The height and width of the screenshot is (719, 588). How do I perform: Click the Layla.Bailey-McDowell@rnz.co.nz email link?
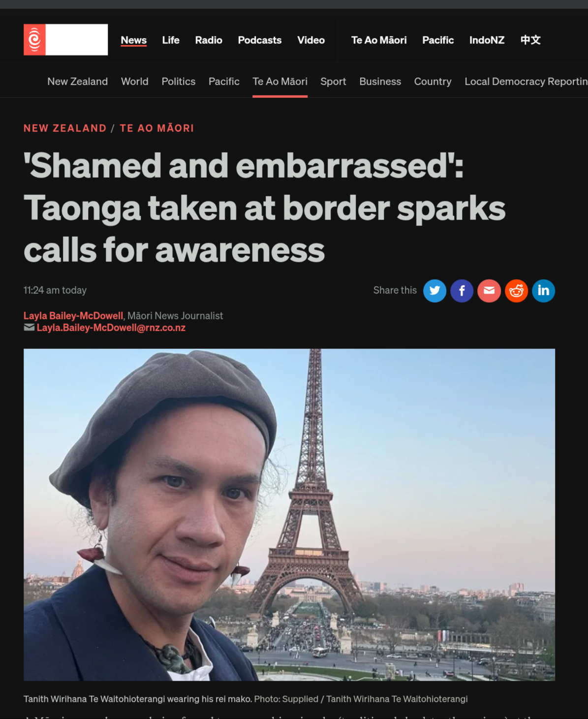point(111,328)
